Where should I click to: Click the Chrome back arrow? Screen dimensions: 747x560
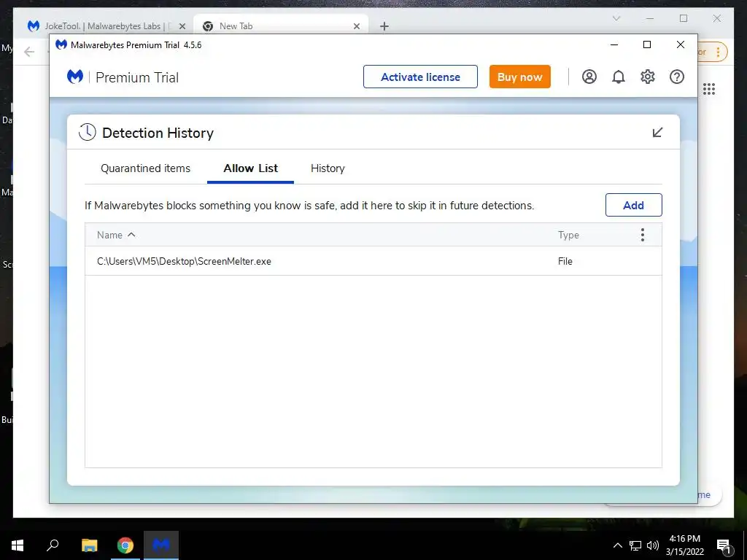29,52
